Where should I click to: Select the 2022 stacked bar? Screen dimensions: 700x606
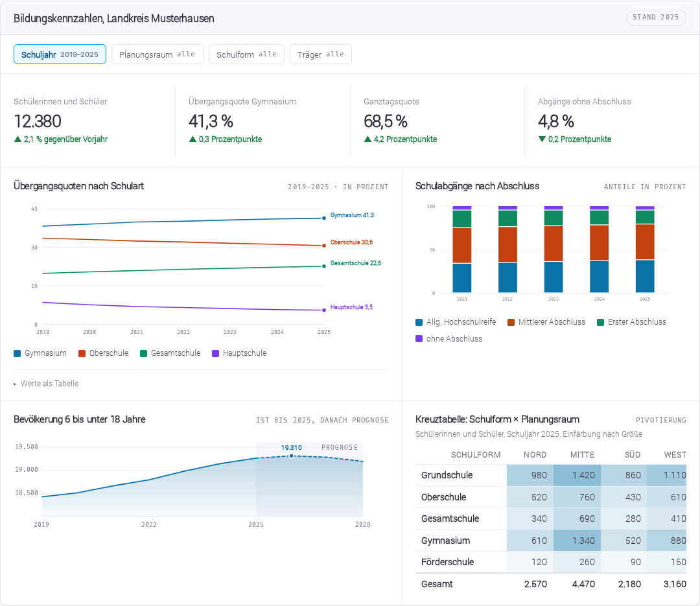tap(507, 249)
